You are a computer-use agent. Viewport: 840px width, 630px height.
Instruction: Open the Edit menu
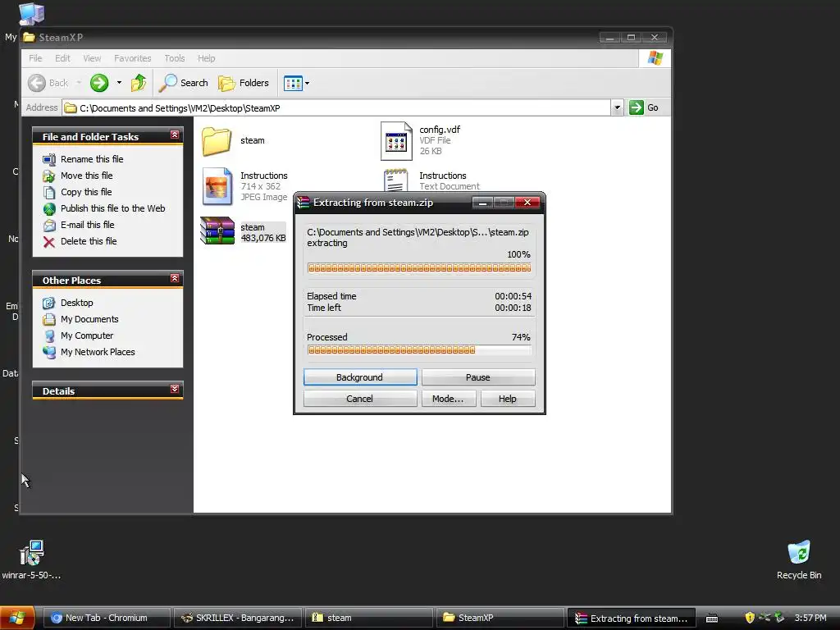tap(62, 58)
